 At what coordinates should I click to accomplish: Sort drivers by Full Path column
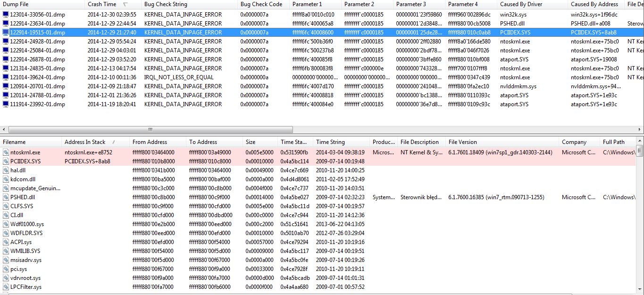click(619, 142)
